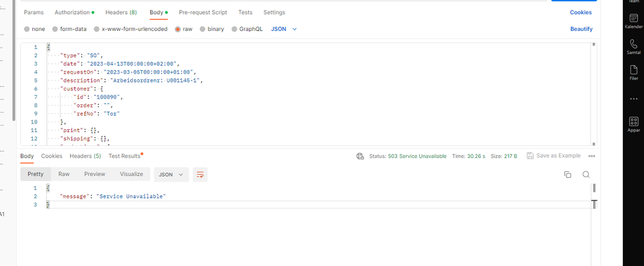644x266 pixels.
Task: Toggle the wrap lines icon in response toolbar
Action: 200,175
